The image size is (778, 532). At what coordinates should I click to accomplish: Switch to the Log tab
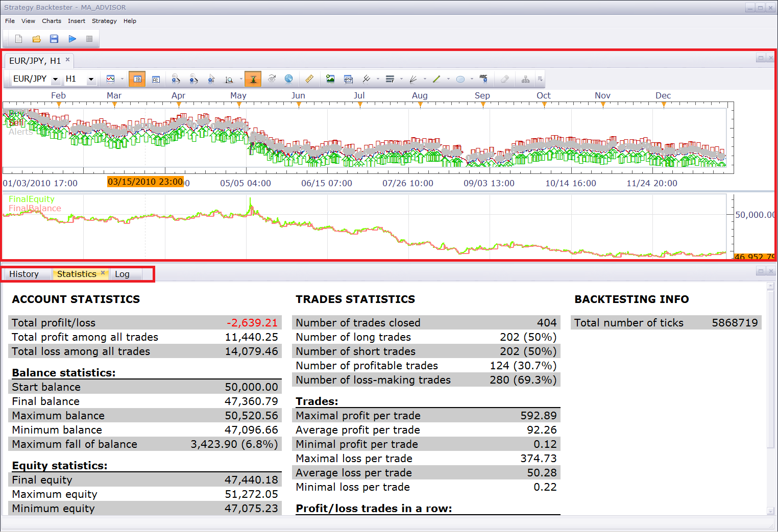tap(122, 274)
